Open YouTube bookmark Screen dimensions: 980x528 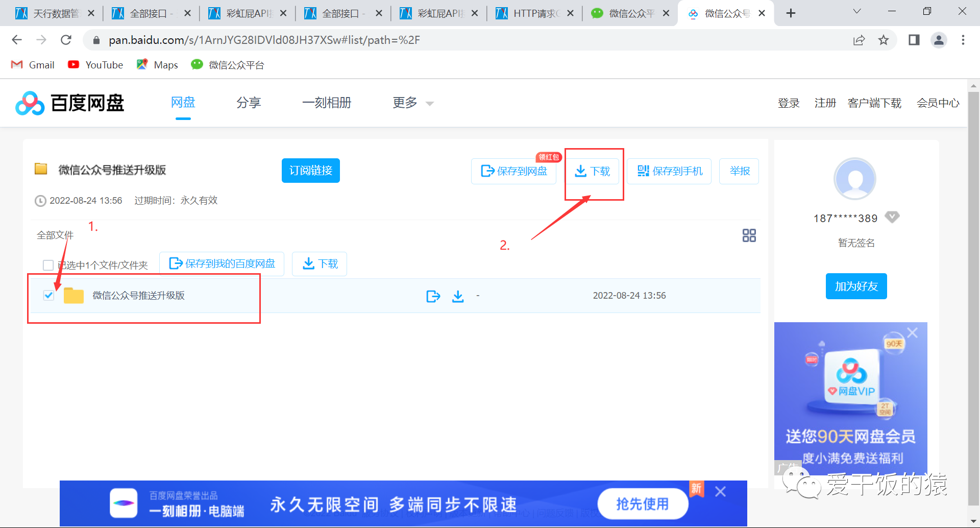[95, 65]
